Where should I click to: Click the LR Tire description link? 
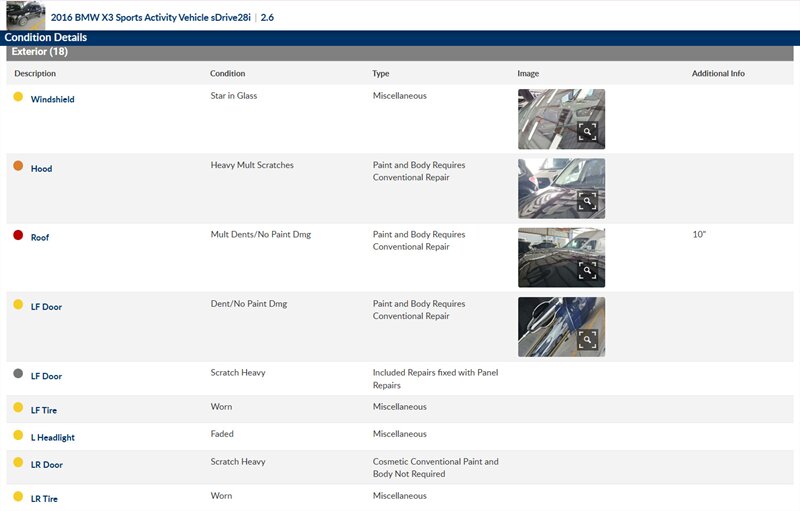pos(44,499)
